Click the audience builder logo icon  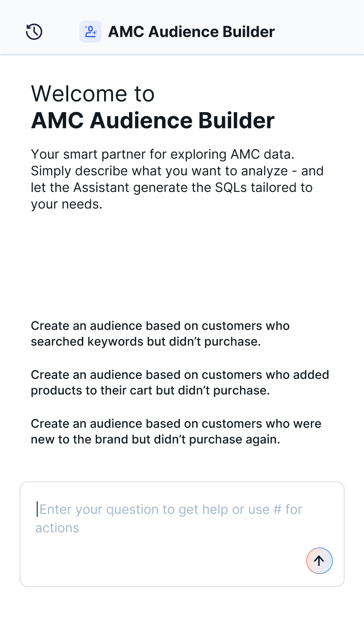coord(90,32)
